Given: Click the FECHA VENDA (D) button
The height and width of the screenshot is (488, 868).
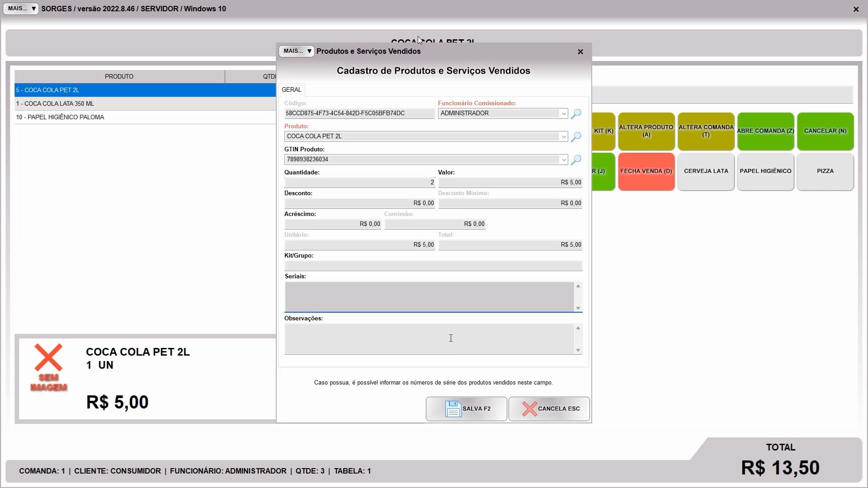Looking at the screenshot, I should click(646, 171).
